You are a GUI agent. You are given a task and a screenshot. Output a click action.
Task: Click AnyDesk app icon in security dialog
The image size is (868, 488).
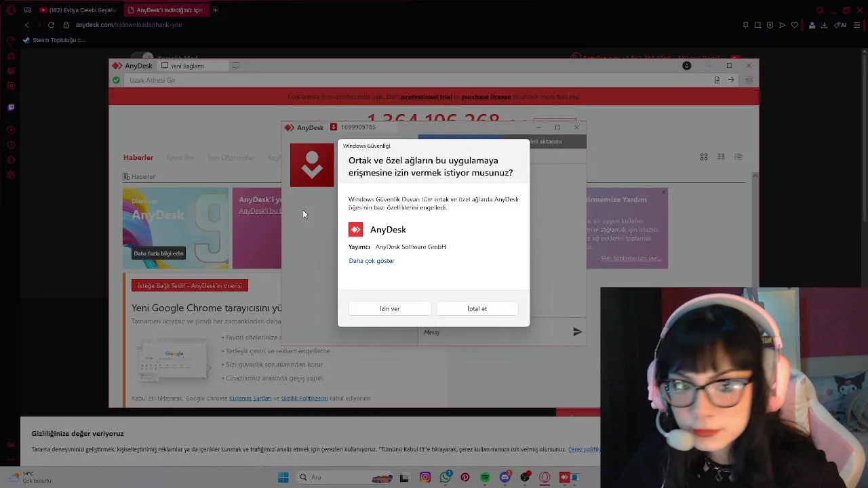click(356, 230)
